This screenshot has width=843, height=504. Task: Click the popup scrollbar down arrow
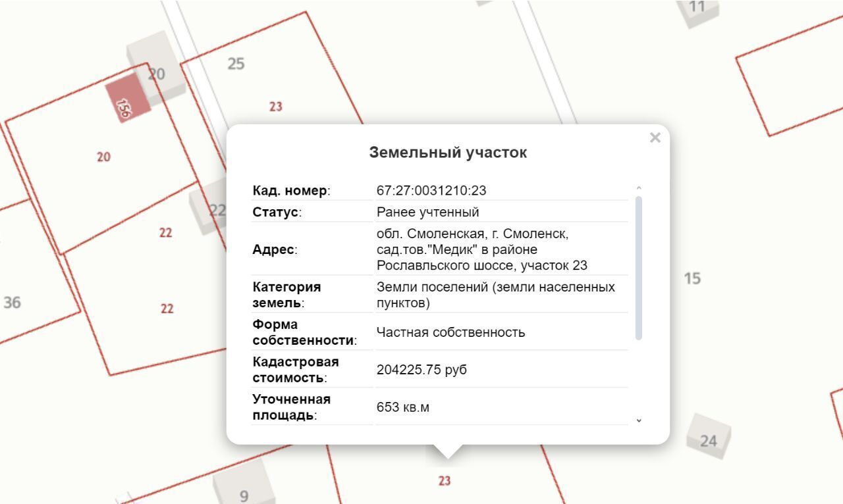point(638,420)
